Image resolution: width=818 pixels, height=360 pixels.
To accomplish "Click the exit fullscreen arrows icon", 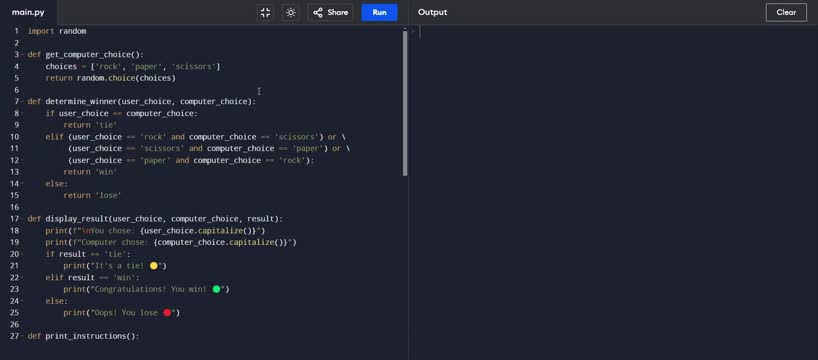I will 266,13.
